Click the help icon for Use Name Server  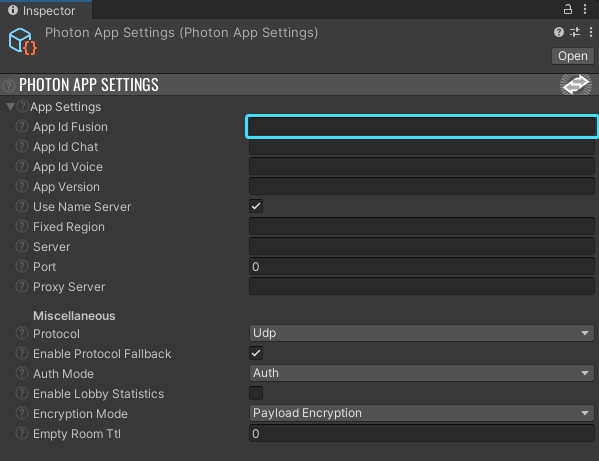pos(22,206)
